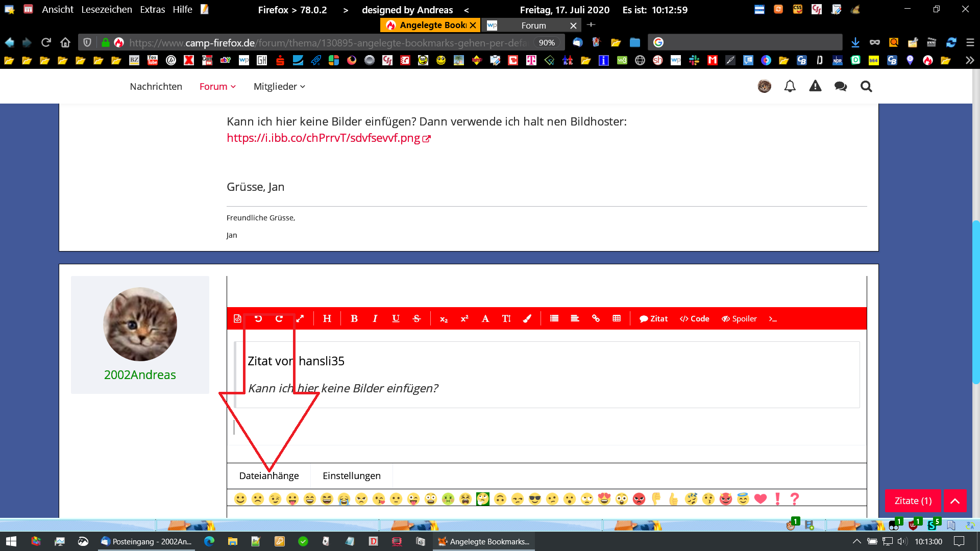Click the Insert link icon in editor toolbar
Screen dimensions: 980x551
pyautogui.click(x=596, y=318)
